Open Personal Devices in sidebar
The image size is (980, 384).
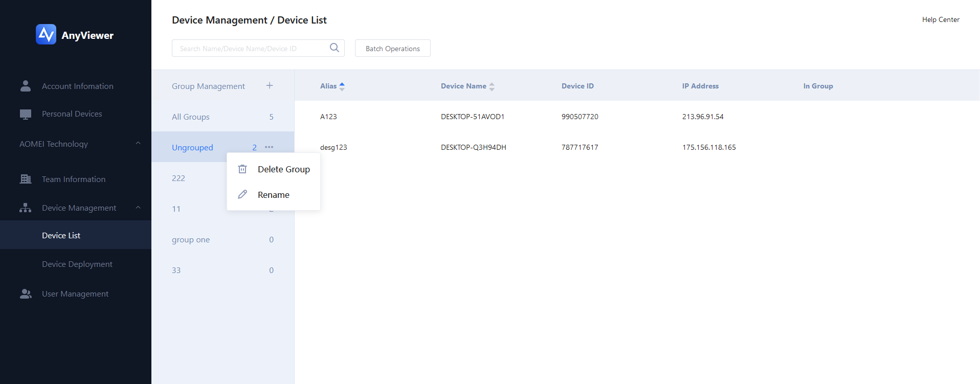pyautogui.click(x=72, y=114)
